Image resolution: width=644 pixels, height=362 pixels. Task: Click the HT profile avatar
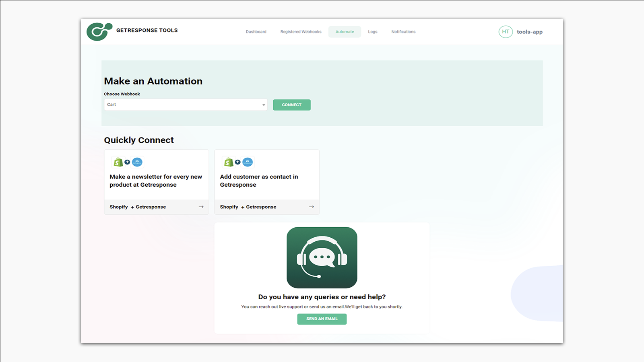(x=506, y=32)
